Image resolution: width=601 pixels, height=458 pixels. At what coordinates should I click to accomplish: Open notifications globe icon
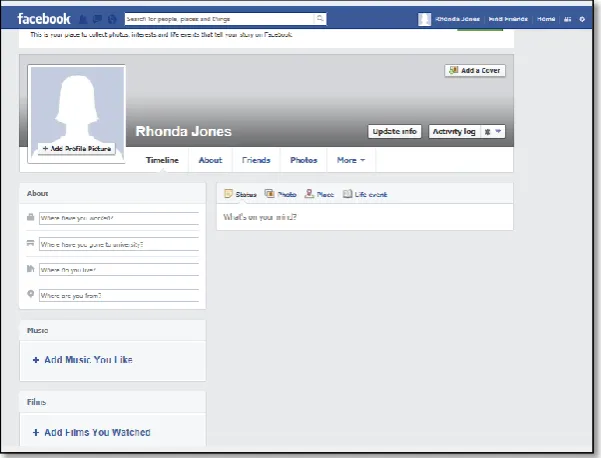click(112, 19)
